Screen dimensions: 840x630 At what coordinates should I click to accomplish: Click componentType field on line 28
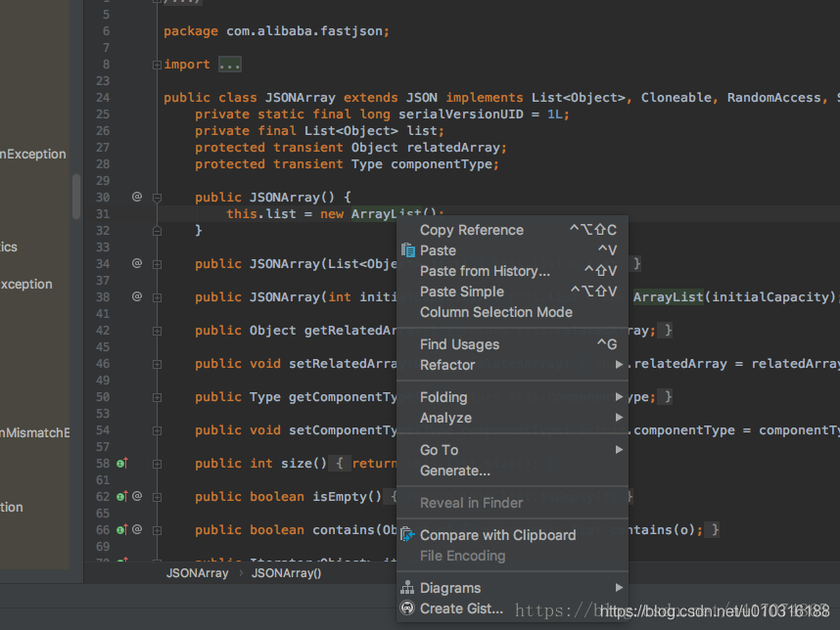pos(442,163)
